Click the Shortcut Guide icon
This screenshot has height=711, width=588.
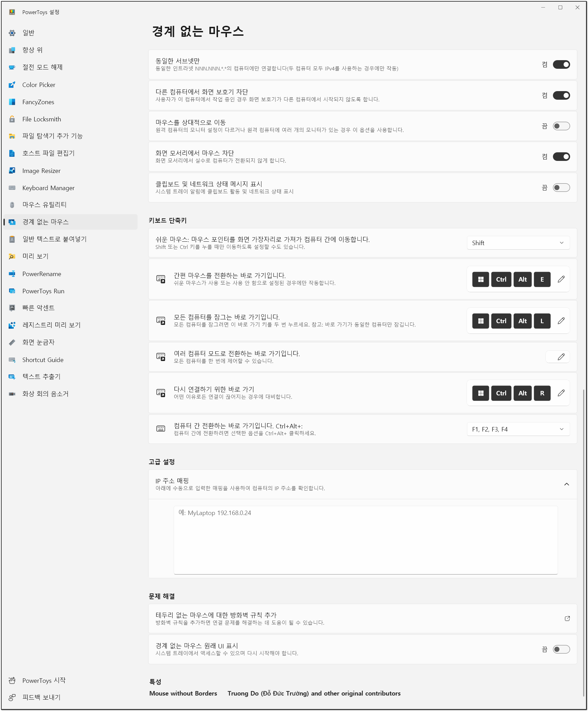coord(12,360)
